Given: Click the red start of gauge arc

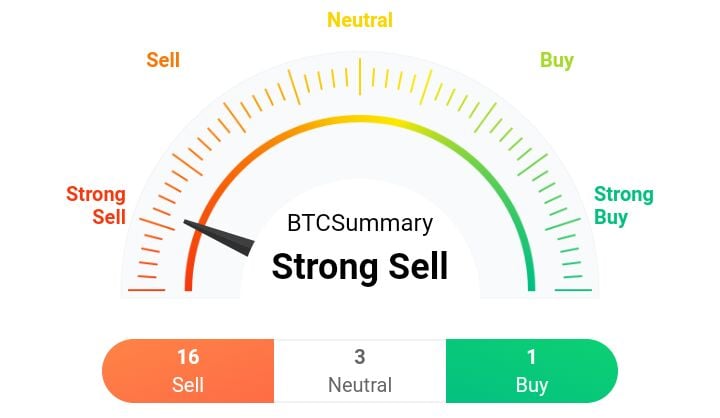Looking at the screenshot, I should click(188, 280).
